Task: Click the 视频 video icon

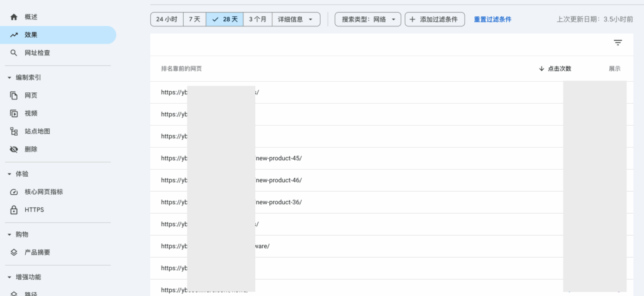Action: point(14,114)
